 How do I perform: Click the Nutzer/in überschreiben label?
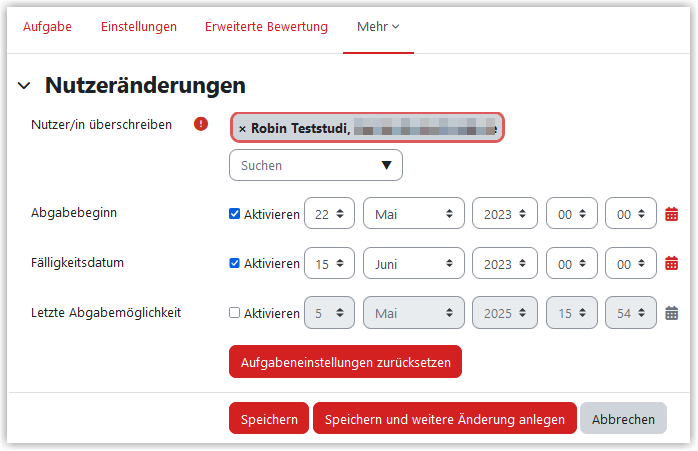point(101,125)
